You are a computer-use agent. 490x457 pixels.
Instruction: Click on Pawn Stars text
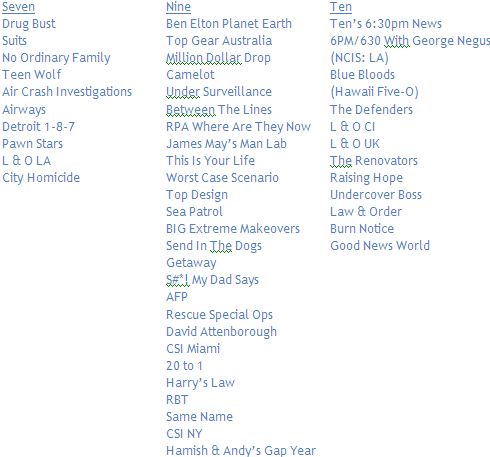[32, 144]
